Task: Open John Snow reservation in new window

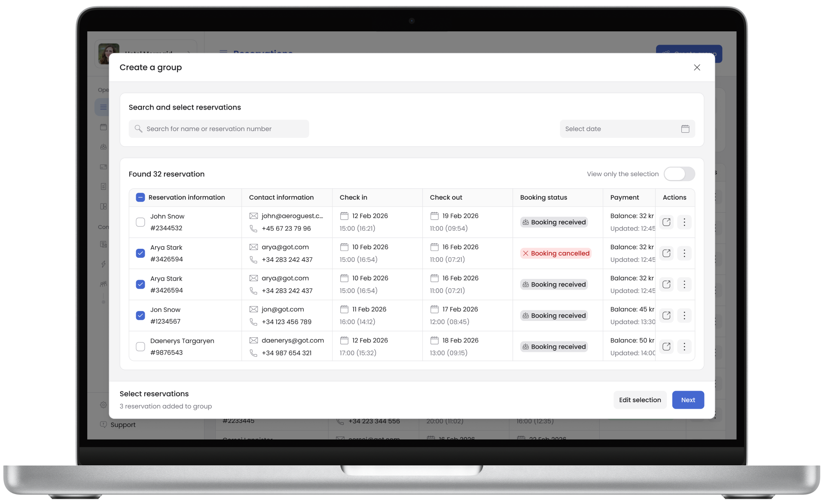Action: point(666,222)
